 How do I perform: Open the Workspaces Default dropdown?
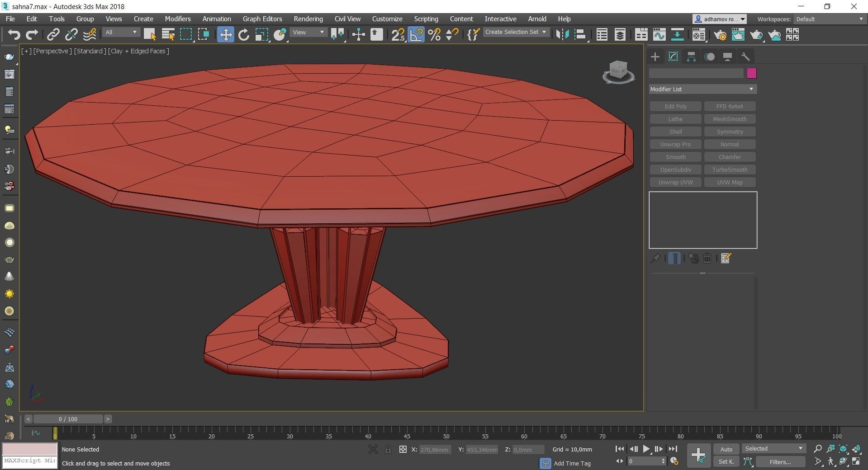[830, 19]
